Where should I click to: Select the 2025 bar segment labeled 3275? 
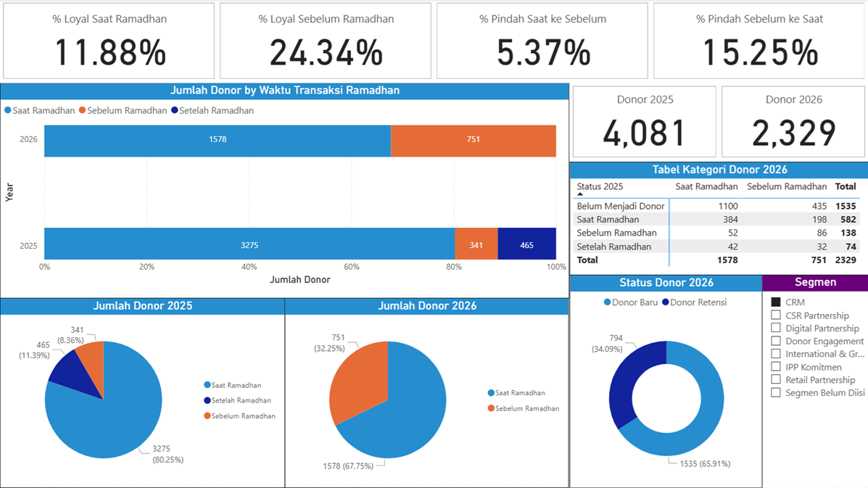coord(249,244)
